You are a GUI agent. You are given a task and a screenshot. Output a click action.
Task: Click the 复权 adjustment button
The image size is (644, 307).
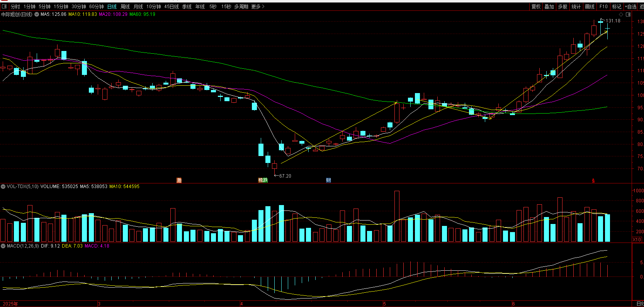(x=536, y=7)
